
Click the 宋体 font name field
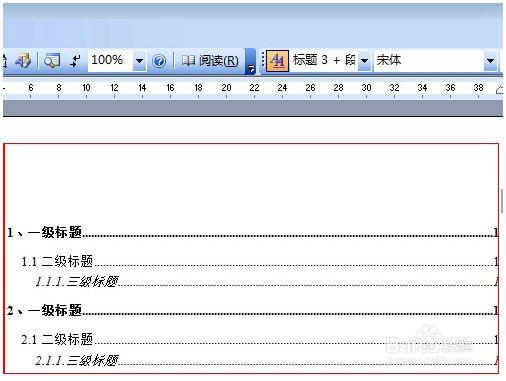tap(429, 60)
